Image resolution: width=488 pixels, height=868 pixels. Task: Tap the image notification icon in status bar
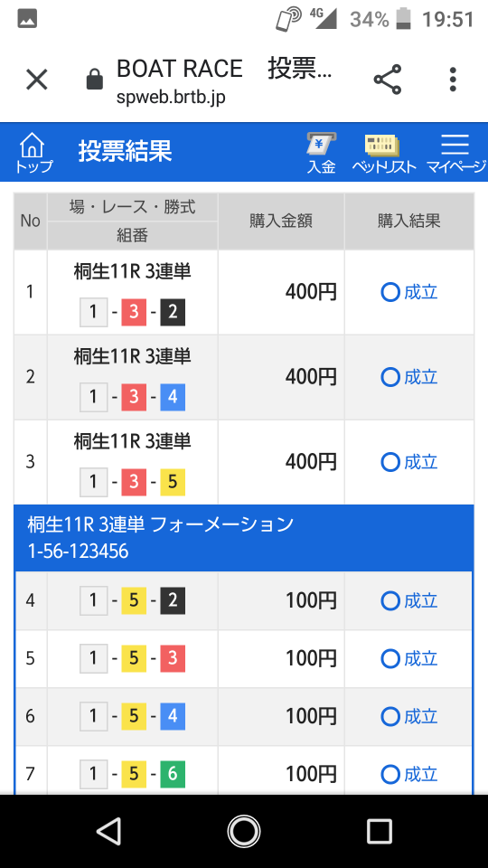pyautogui.click(x=27, y=20)
